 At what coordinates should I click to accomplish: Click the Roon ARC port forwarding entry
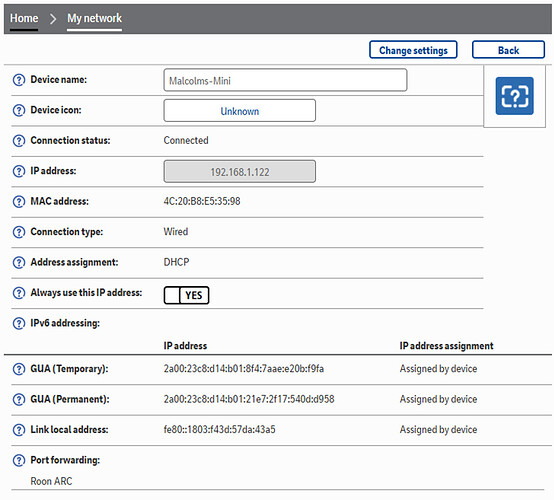[x=51, y=481]
